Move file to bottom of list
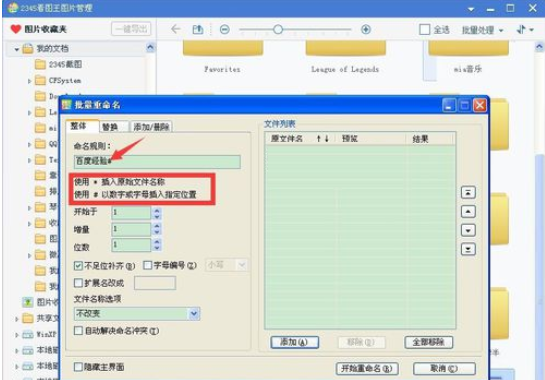545x380 pixels. tap(468, 249)
